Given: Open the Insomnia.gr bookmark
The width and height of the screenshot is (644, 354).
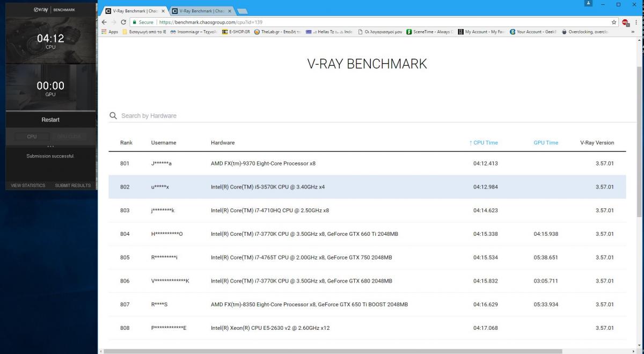Looking at the screenshot, I should (x=194, y=32).
